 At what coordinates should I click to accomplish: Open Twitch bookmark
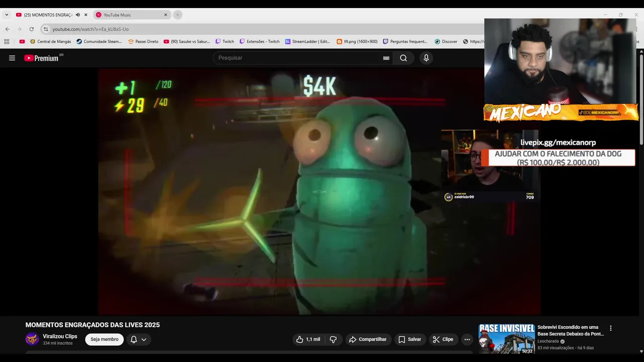point(225,42)
